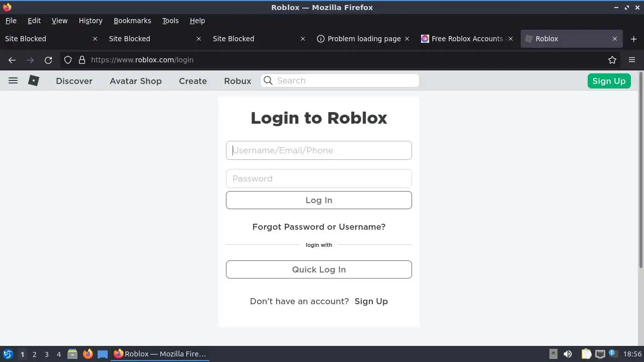
Task: Open the Tools menu
Action: pyautogui.click(x=170, y=21)
